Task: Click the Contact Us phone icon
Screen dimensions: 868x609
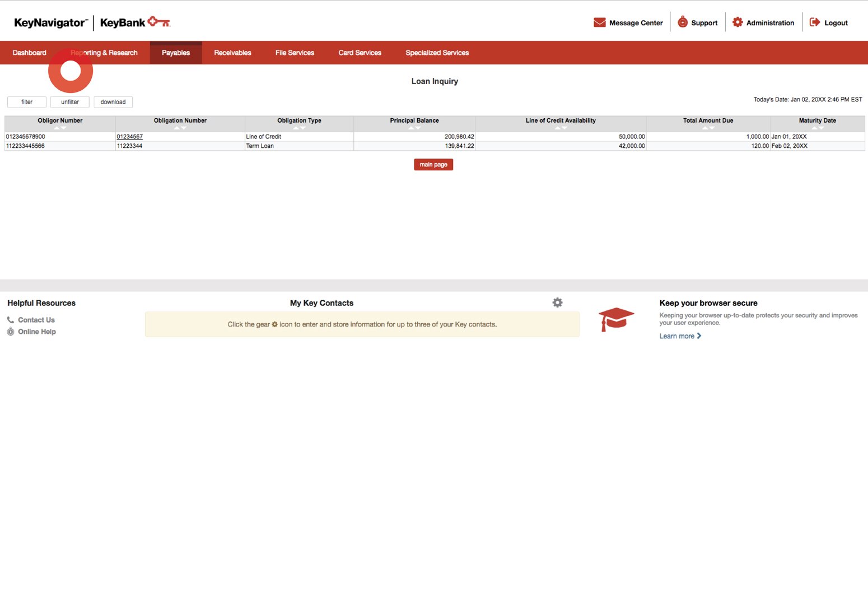Action: click(11, 319)
